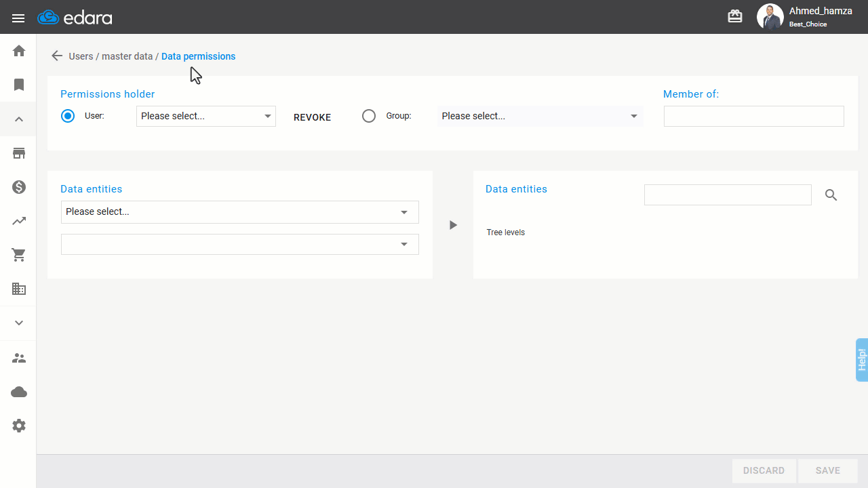Open the settings gear sidebar icon
Screen dimensions: 868x488
pyautogui.click(x=19, y=426)
